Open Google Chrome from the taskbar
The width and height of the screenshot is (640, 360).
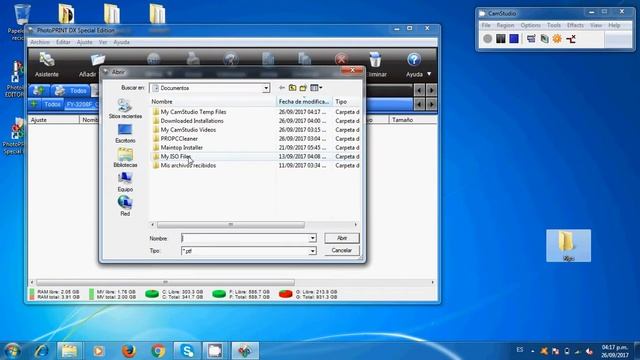[x=158, y=351]
